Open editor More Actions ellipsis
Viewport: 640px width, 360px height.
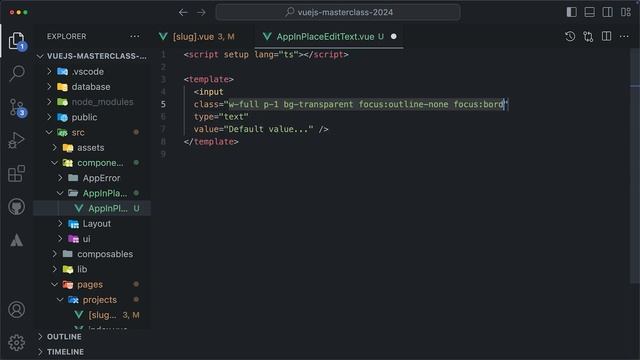[624, 36]
